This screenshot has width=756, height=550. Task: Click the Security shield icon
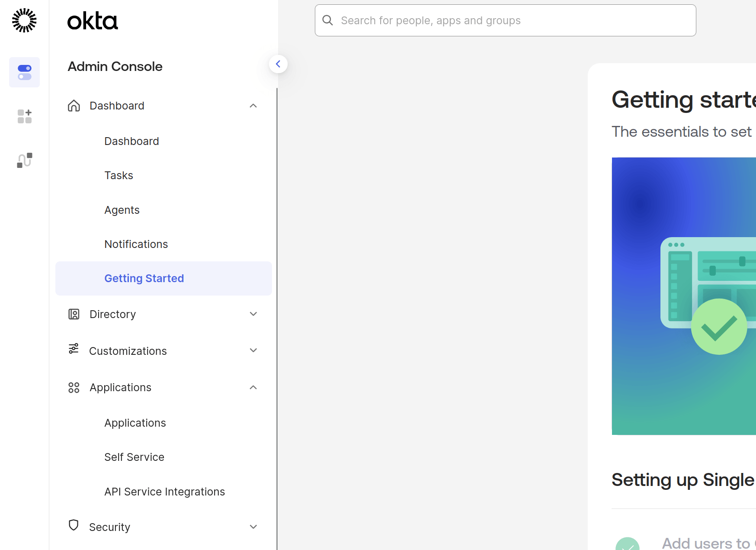74,525
